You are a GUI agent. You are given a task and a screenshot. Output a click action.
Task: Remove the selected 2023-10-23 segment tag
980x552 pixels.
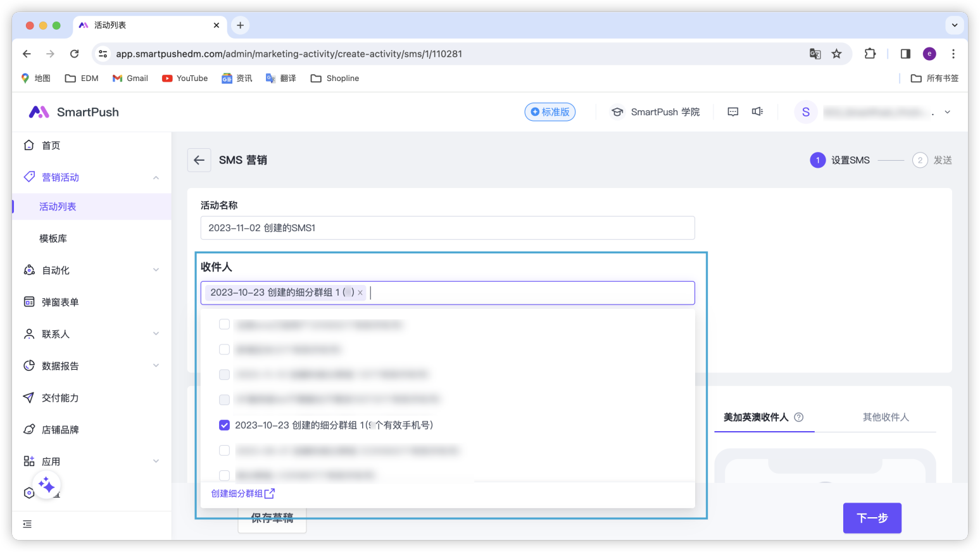[360, 292]
